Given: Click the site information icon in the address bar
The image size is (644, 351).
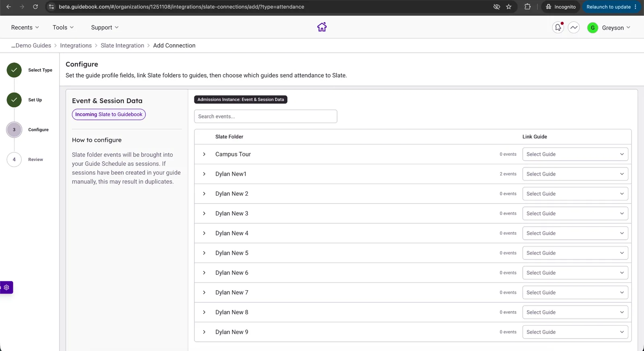Looking at the screenshot, I should click(51, 7).
